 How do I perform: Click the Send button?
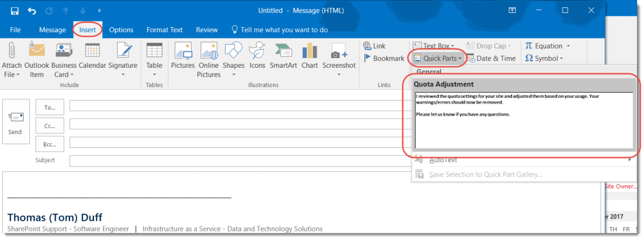tap(16, 121)
